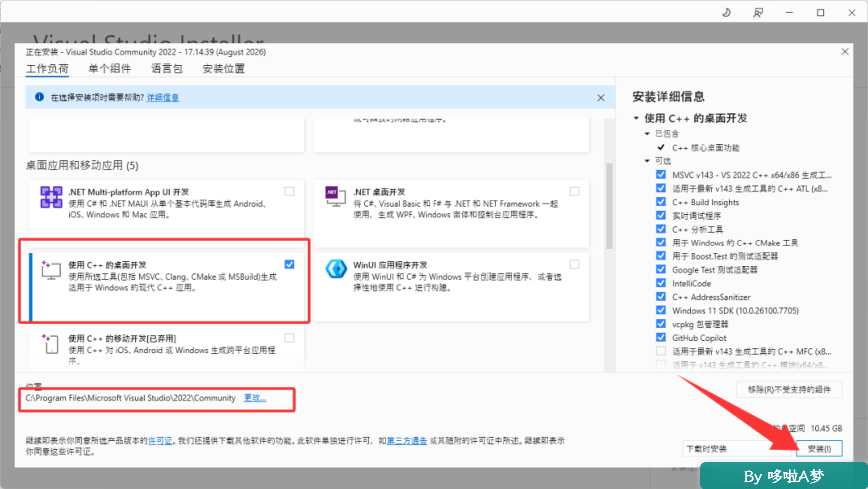Check the C++ MFC for v143 component

click(x=661, y=351)
